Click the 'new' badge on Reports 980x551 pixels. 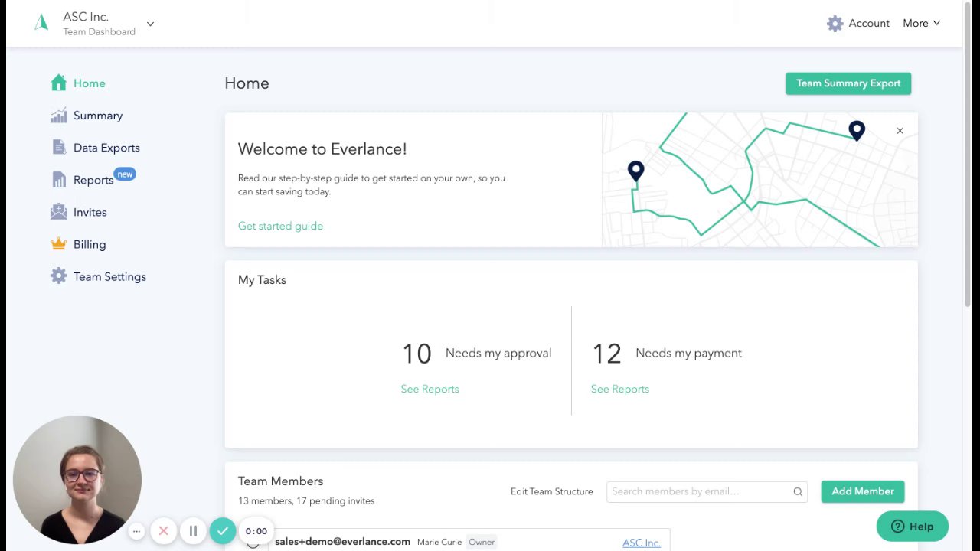point(125,174)
